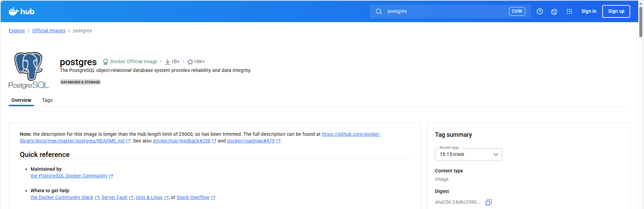Click the Sign up button

point(616,11)
